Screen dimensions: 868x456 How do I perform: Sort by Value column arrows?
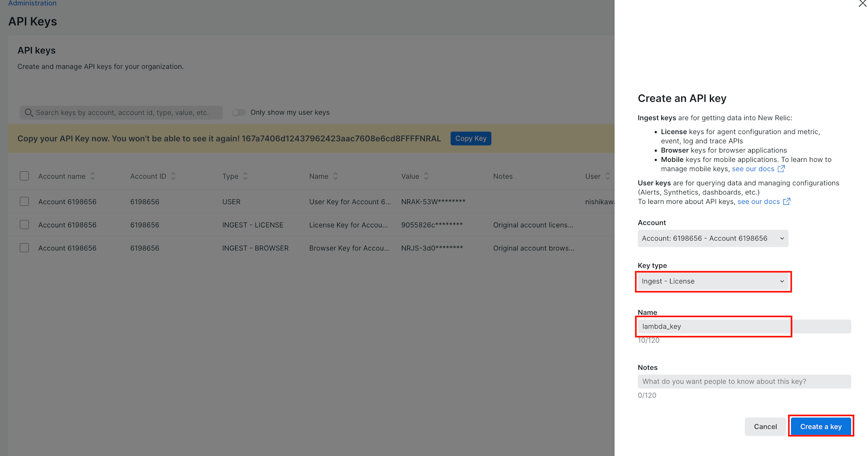pos(426,176)
